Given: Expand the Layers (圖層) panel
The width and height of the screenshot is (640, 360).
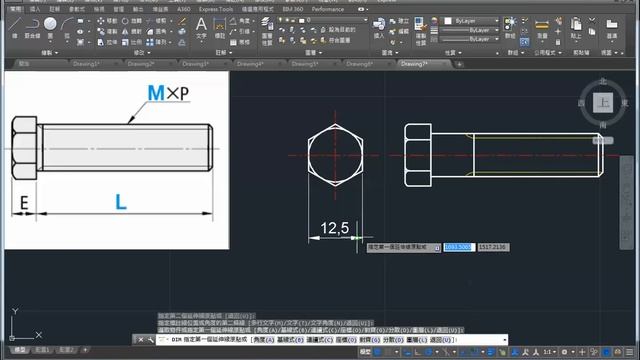Looking at the screenshot, I should click(313, 53).
